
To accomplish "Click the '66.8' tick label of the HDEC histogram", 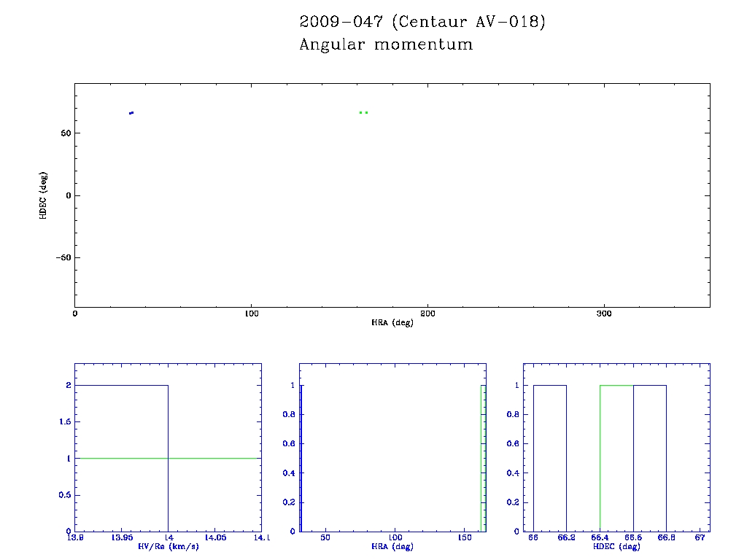I will [x=666, y=537].
